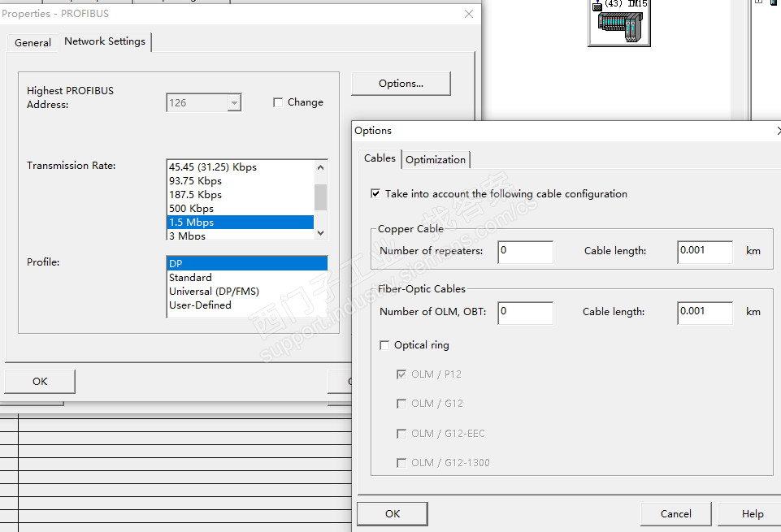Uncheck Take into account the following cable configuration

pyautogui.click(x=375, y=193)
